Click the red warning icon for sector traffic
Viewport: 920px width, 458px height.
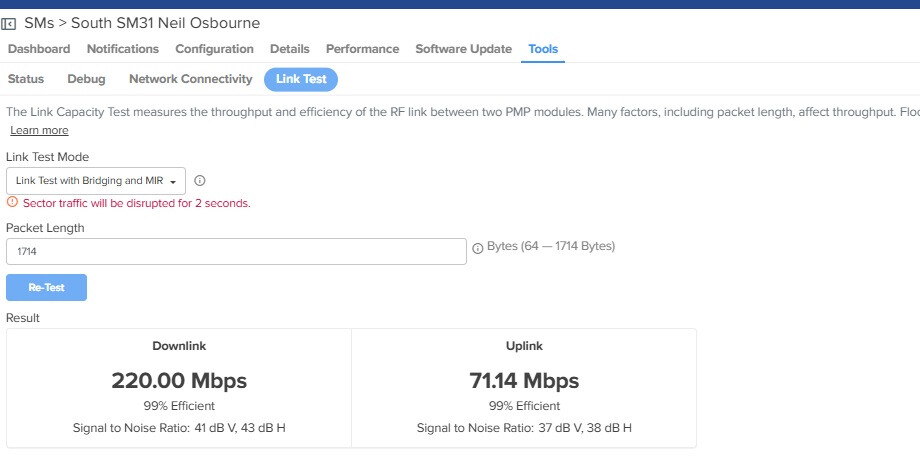(x=12, y=203)
